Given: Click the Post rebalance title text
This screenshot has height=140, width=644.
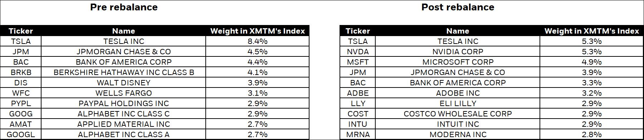Looking at the screenshot, I should click(x=458, y=7).
